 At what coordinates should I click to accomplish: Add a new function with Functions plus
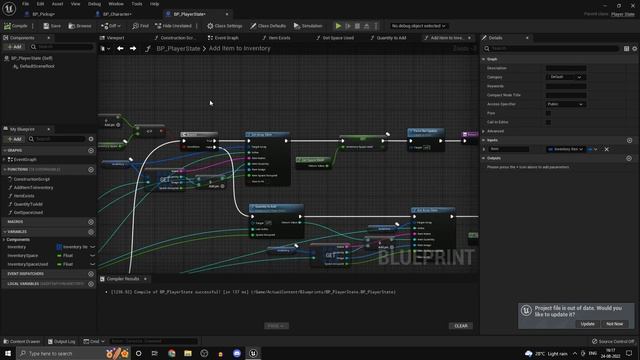pos(91,169)
